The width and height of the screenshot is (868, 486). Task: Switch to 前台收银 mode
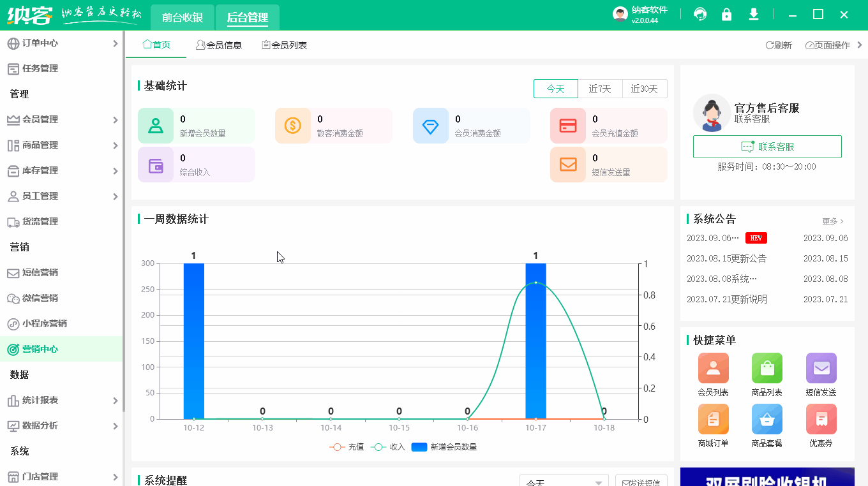[182, 17]
